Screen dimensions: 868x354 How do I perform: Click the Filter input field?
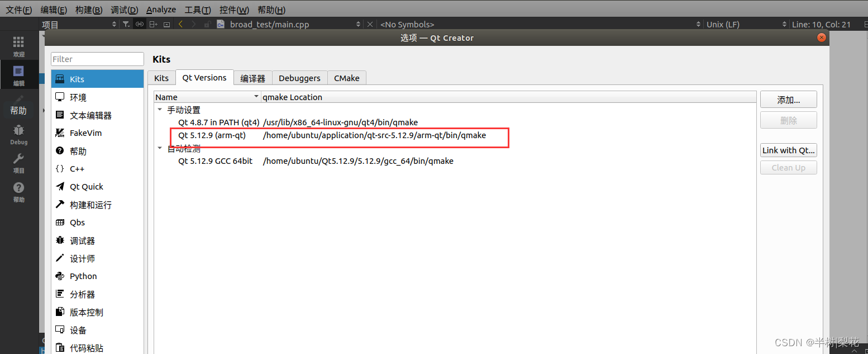click(97, 59)
